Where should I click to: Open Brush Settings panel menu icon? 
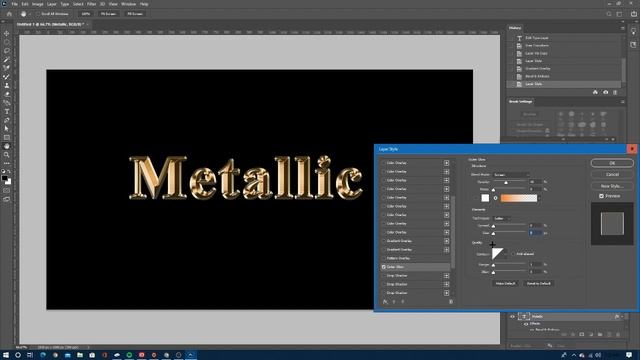[622, 102]
